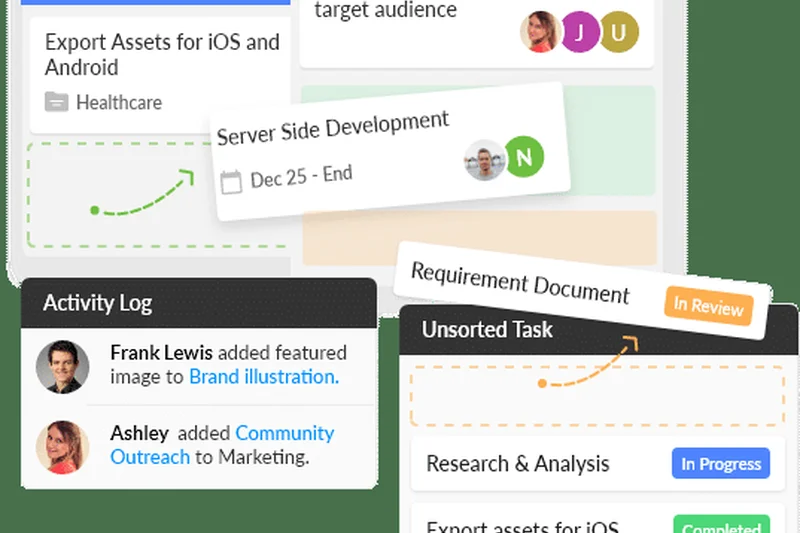The width and height of the screenshot is (800, 533).
Task: Click the photo avatar on Server Side Development
Action: coord(485,160)
